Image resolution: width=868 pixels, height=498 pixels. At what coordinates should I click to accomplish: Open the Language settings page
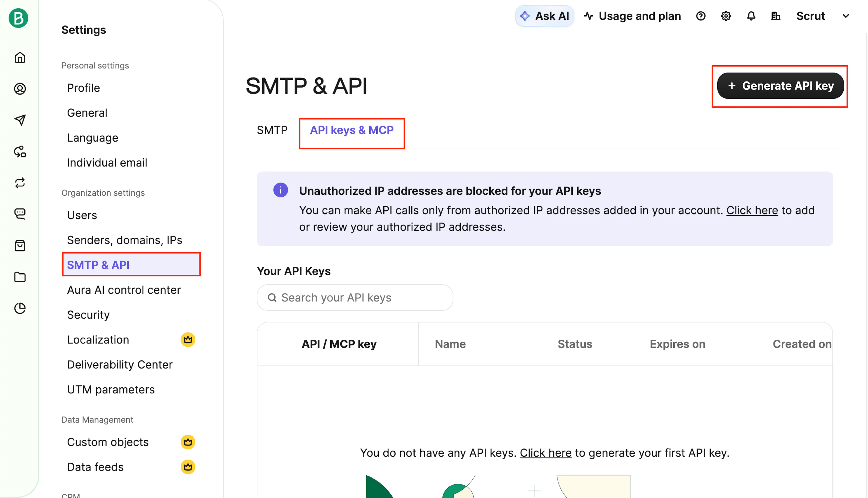point(93,138)
